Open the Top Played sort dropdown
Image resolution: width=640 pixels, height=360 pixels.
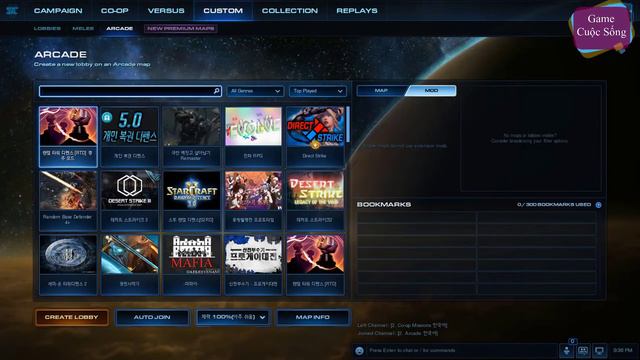318,91
